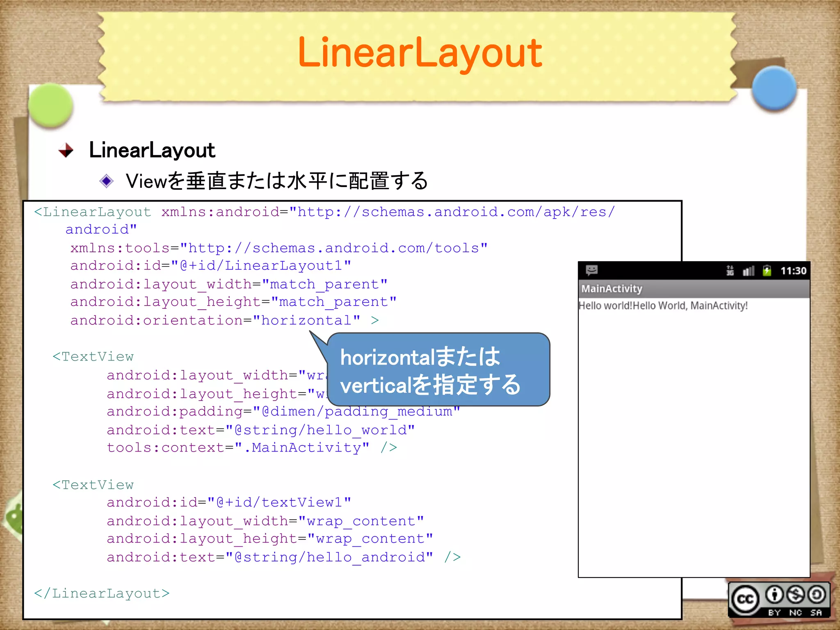
Task: Click the layout_height="wrap_content" line of textView1
Action: 270,538
